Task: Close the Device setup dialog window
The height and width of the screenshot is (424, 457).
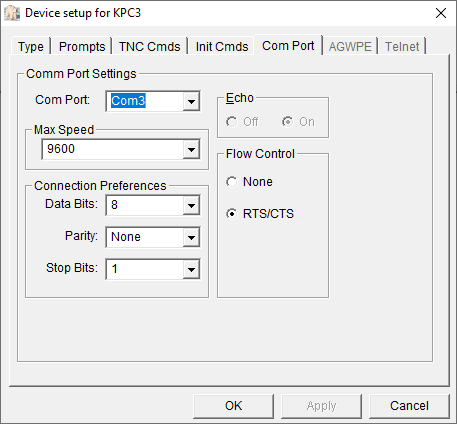Action: tap(441, 13)
